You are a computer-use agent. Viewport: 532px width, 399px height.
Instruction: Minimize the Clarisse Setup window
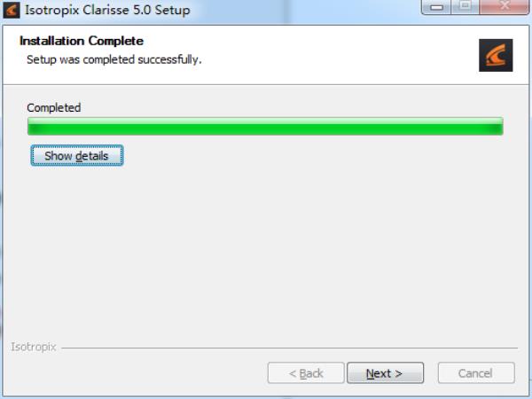[436, 7]
